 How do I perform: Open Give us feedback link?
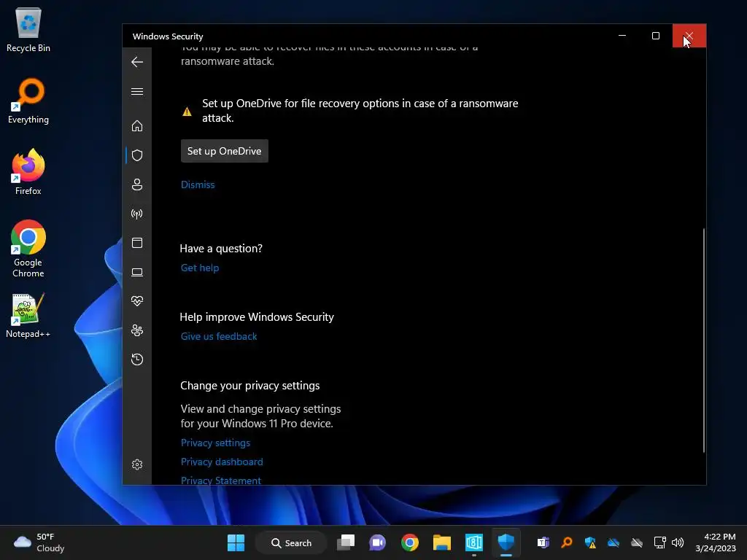click(x=219, y=336)
